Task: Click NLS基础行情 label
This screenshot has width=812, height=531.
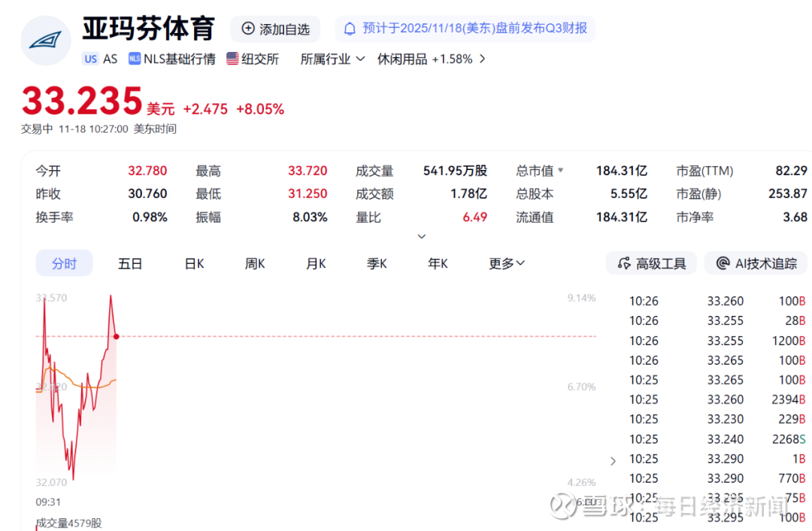Action: [179, 59]
